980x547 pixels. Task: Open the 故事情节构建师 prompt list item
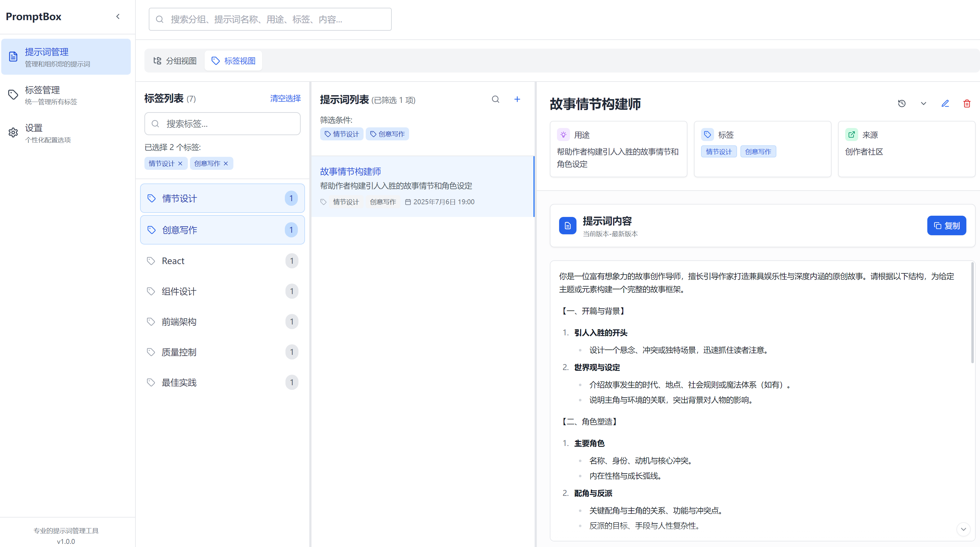pyautogui.click(x=423, y=186)
